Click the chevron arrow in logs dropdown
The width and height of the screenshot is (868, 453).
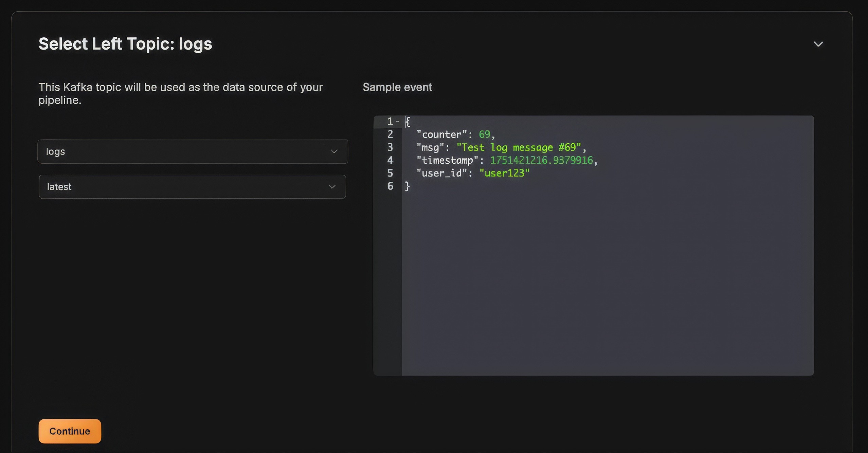coord(334,151)
